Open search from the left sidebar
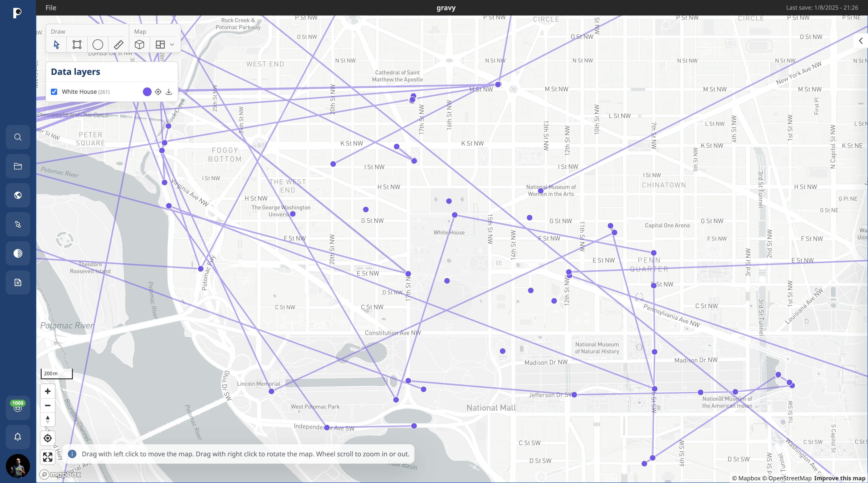Viewport: 868px width, 483px height. pos(17,137)
